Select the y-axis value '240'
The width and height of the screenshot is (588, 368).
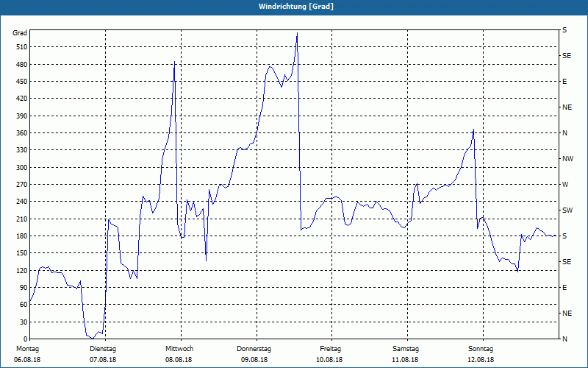tap(22, 201)
